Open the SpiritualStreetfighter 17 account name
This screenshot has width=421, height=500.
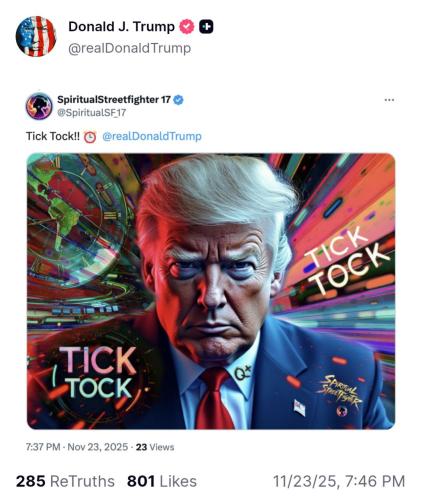[114, 99]
